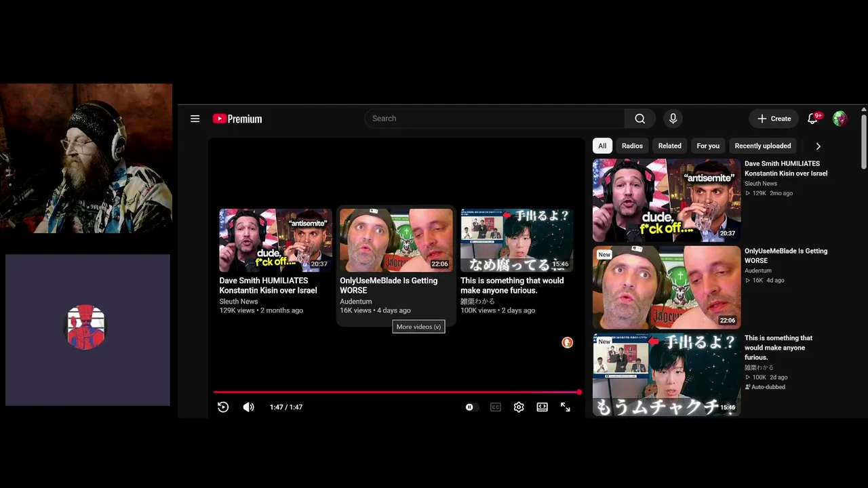Show more filter chips with the right arrow

(818, 146)
